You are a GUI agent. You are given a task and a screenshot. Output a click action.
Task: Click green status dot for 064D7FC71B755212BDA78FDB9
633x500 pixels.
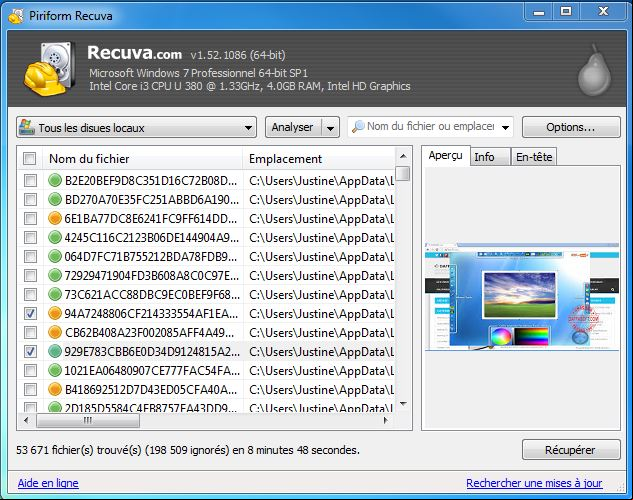(x=54, y=256)
